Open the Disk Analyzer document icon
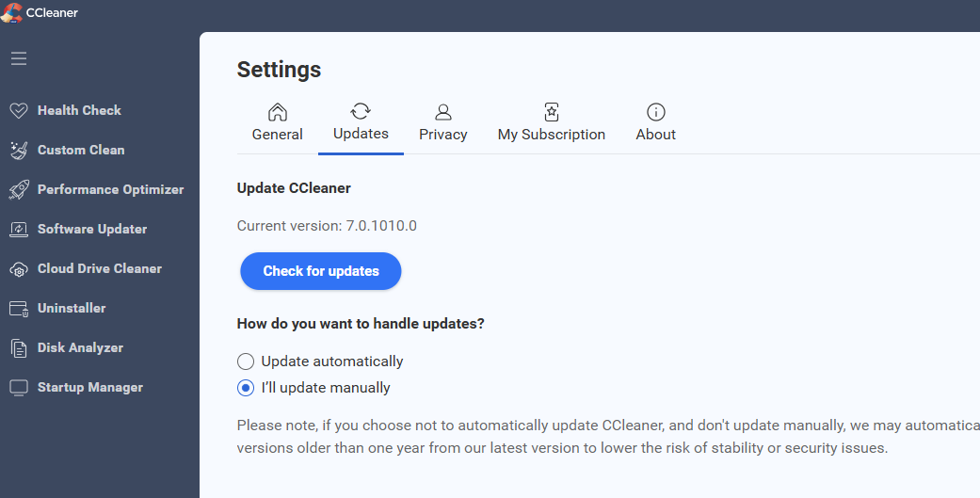The width and height of the screenshot is (980, 498). pos(19,348)
